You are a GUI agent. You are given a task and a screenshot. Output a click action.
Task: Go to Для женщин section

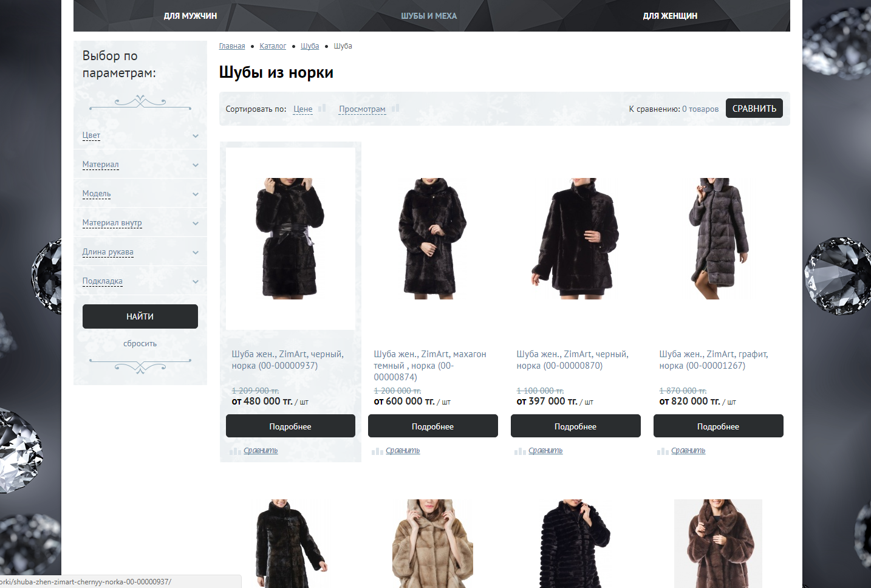670,16
